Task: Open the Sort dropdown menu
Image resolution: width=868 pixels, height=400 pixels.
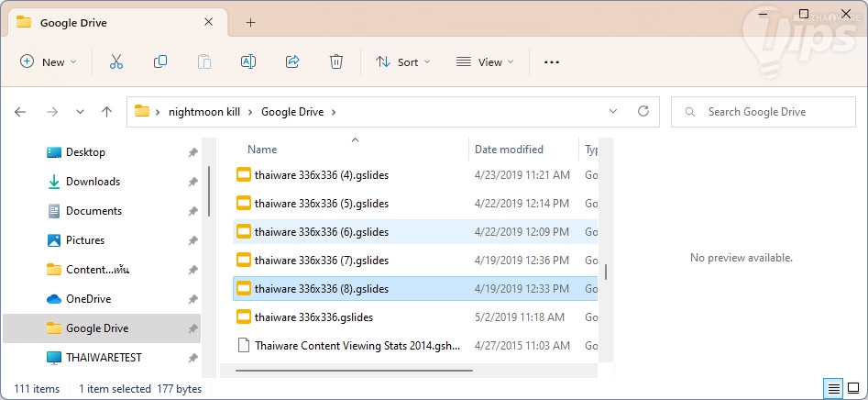Action: (x=403, y=62)
